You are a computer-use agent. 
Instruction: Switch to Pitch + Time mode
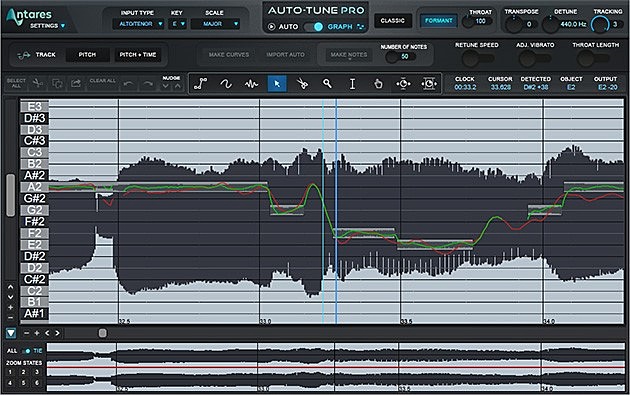tap(138, 55)
